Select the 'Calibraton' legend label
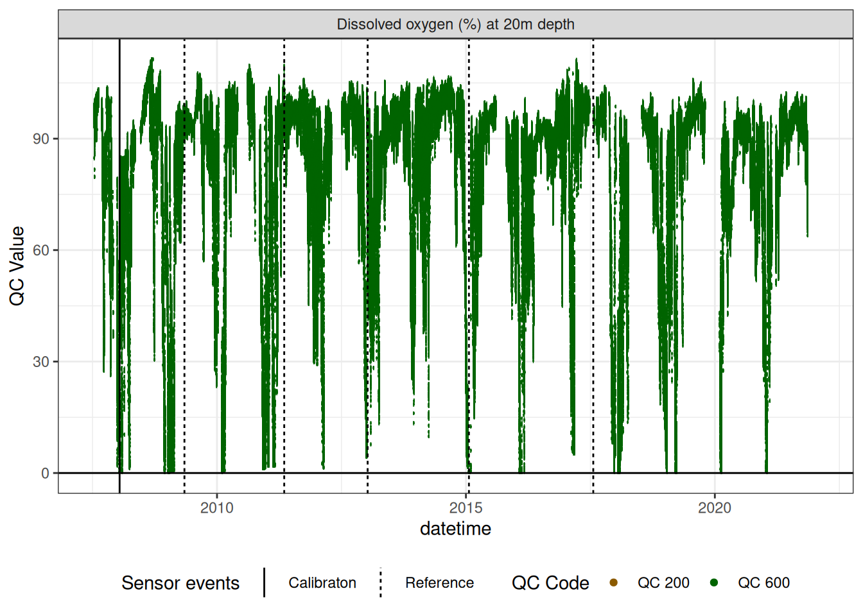 point(322,583)
